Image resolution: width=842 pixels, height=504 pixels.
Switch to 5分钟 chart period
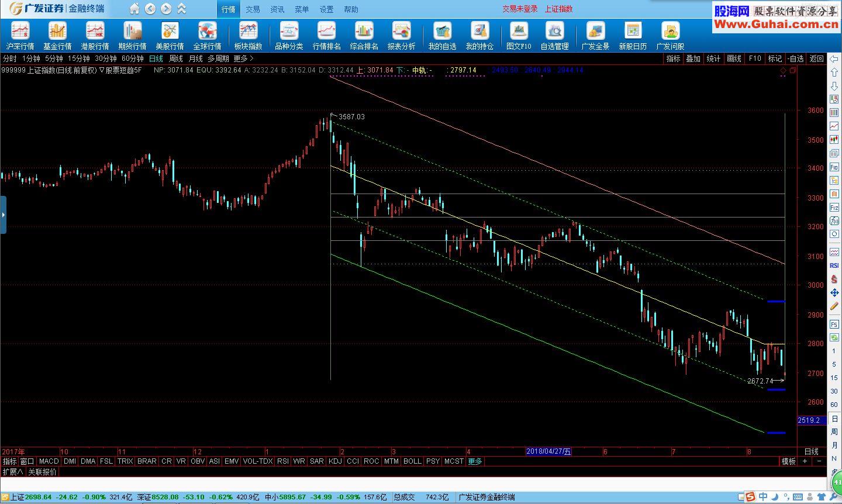coord(54,58)
